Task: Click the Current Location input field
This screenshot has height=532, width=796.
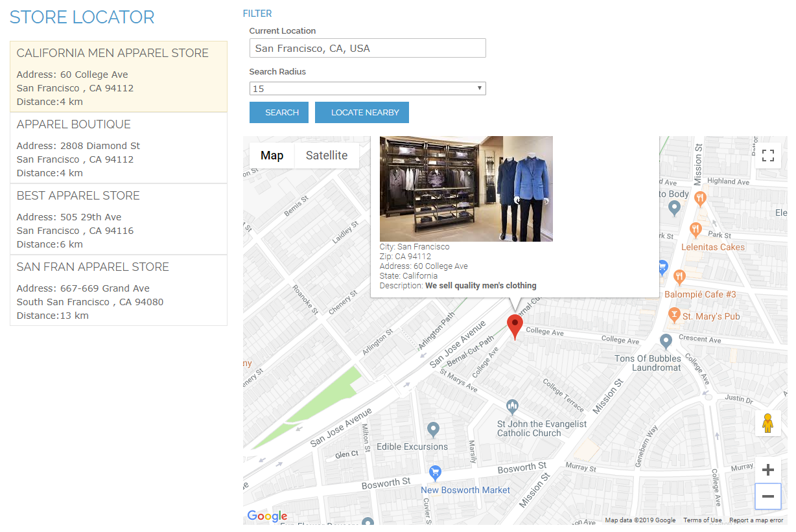Action: coord(368,49)
